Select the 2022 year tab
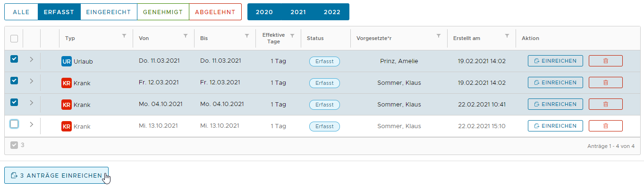The width and height of the screenshot is (644, 188). tap(332, 12)
